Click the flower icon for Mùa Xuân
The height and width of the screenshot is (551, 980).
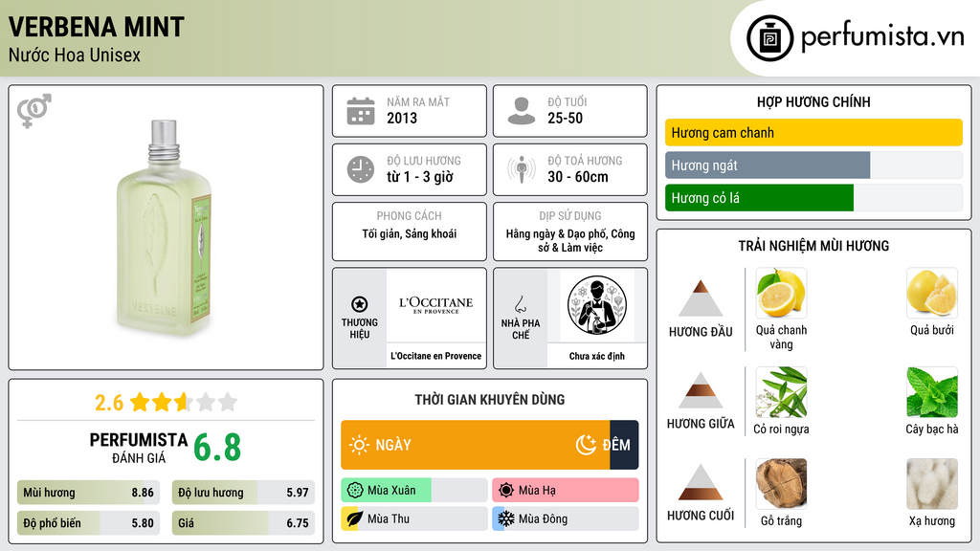tap(355, 491)
